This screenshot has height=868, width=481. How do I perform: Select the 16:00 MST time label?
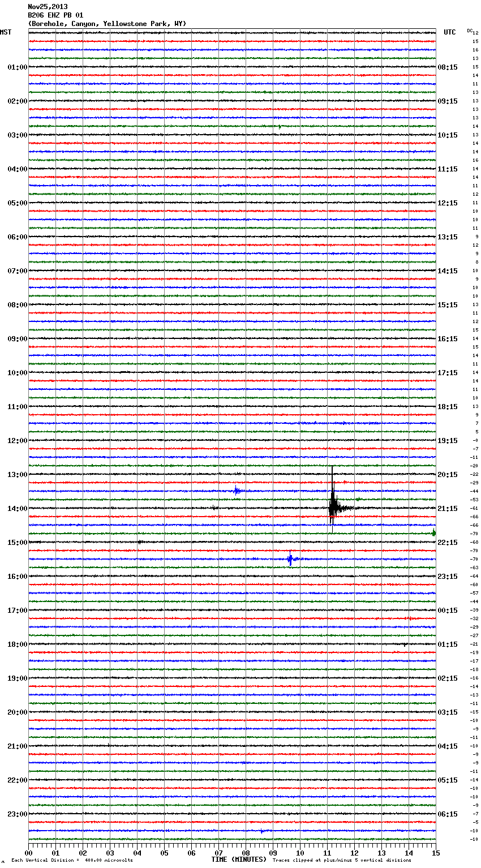click(x=18, y=577)
